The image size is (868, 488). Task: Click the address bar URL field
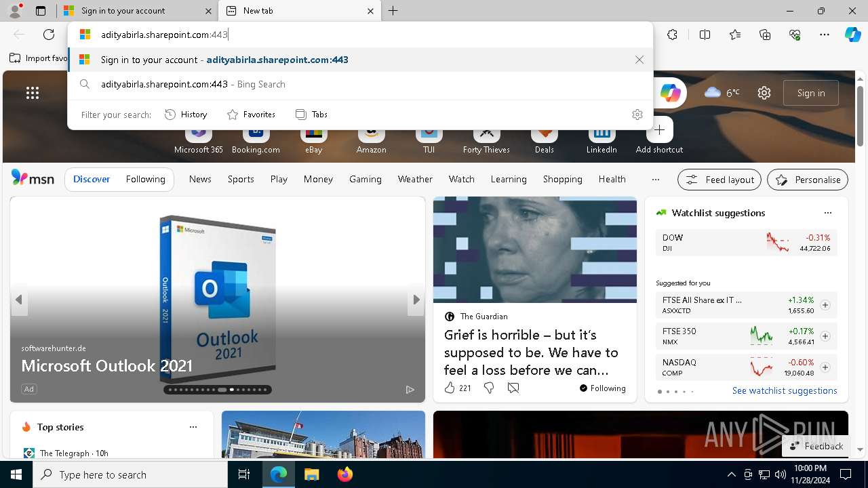tap(359, 35)
